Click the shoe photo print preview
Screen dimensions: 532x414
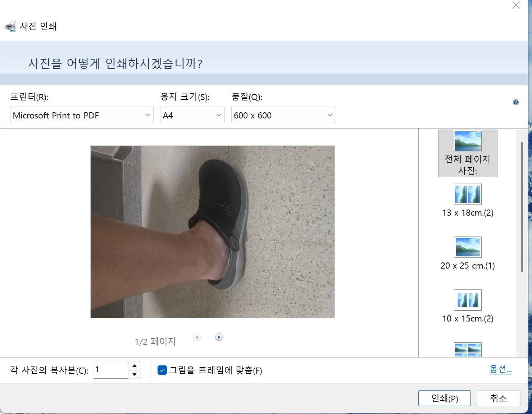[213, 232]
